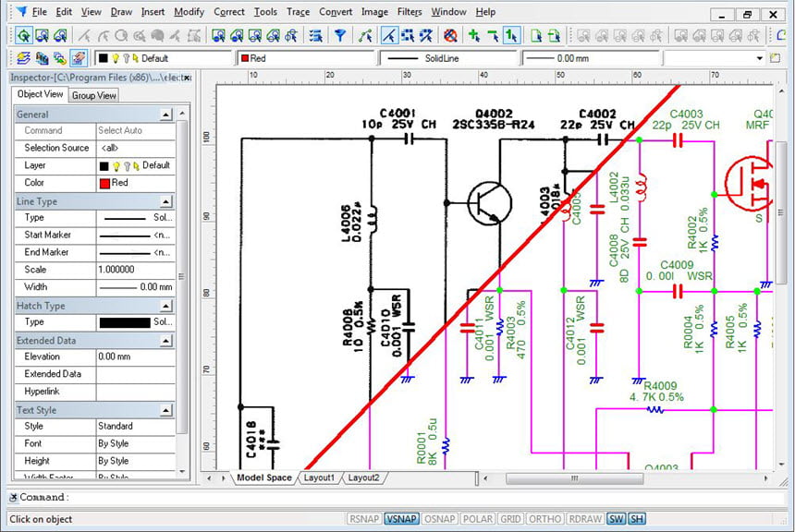Toggle GRID display in status bar
The image size is (795, 532).
(x=510, y=519)
